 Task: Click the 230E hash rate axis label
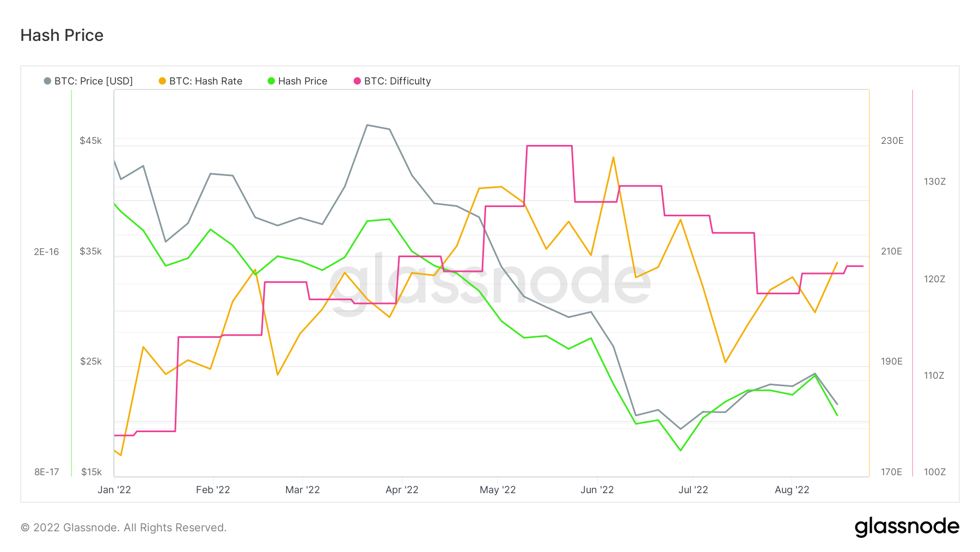coord(892,141)
